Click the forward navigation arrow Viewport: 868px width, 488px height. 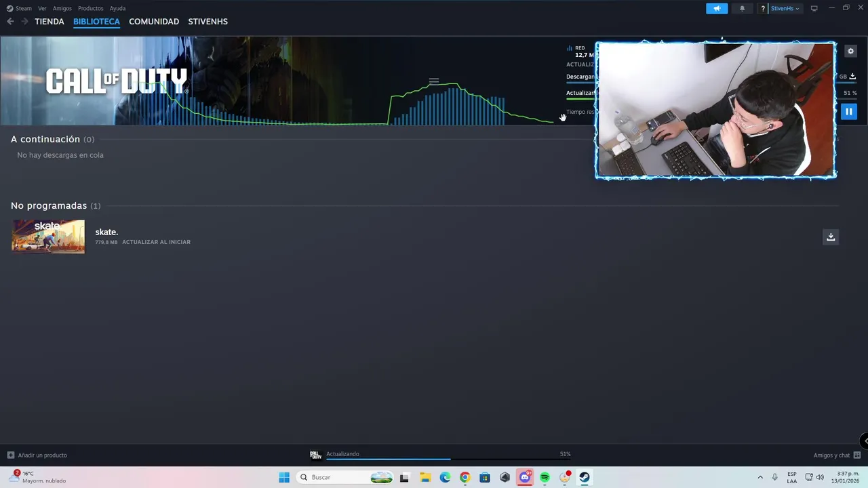(24, 22)
